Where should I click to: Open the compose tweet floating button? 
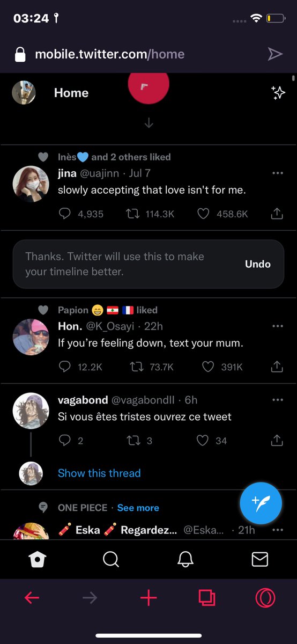click(261, 503)
